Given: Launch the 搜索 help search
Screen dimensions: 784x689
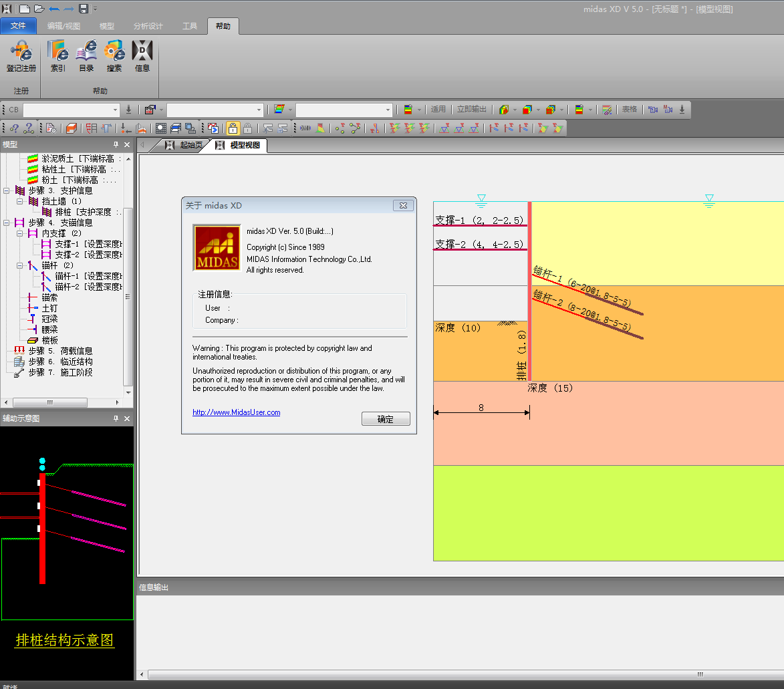Looking at the screenshot, I should point(114,56).
